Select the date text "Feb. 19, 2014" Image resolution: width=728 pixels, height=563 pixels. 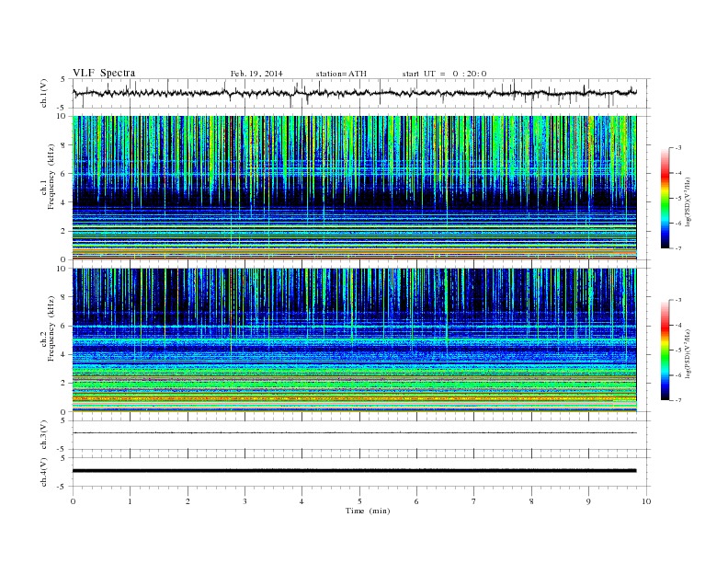tap(256, 74)
